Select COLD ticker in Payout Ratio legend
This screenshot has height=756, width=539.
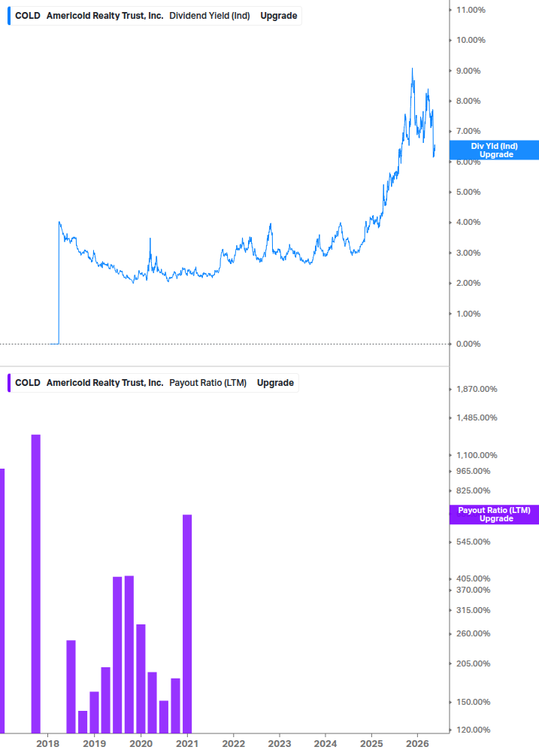28,383
